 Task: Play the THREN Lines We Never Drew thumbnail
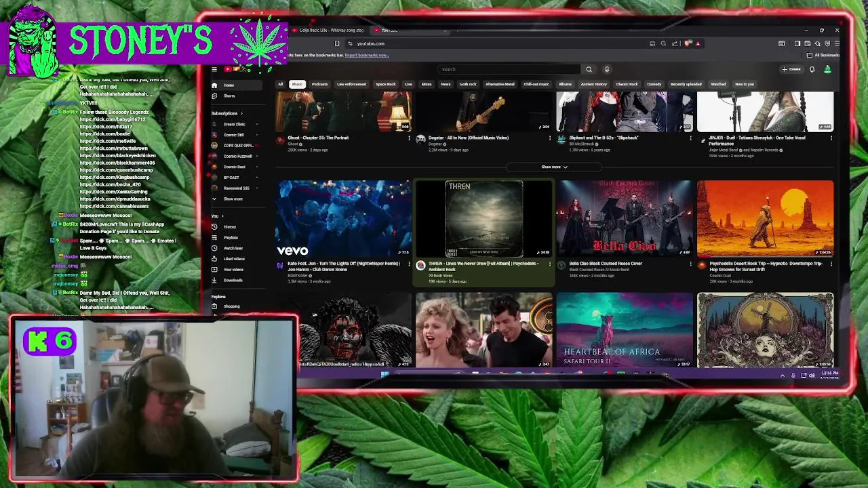484,219
